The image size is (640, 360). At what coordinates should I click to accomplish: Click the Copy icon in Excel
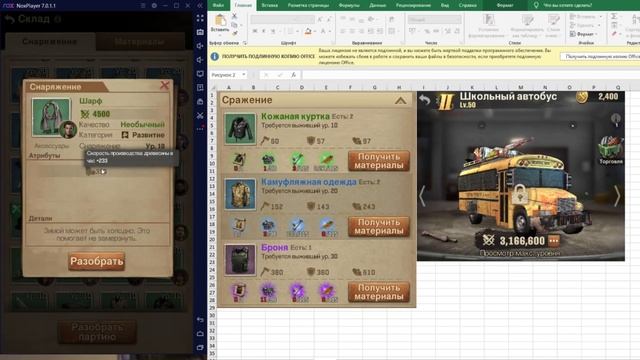click(x=234, y=25)
